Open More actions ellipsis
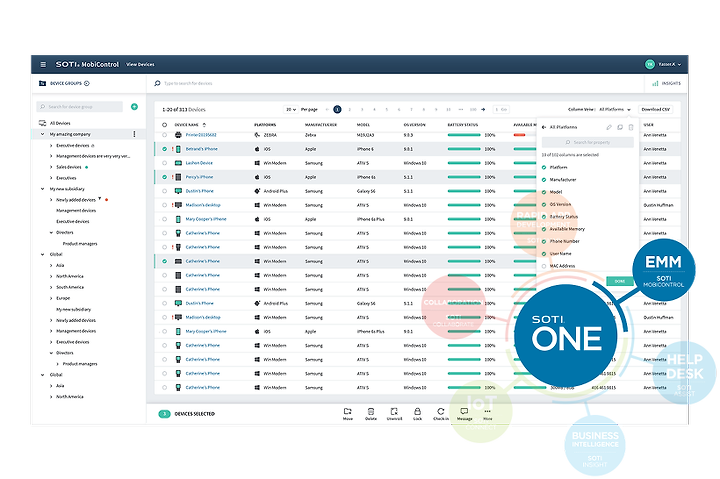Image resolution: width=720 pixels, height=479 pixels. point(487,411)
